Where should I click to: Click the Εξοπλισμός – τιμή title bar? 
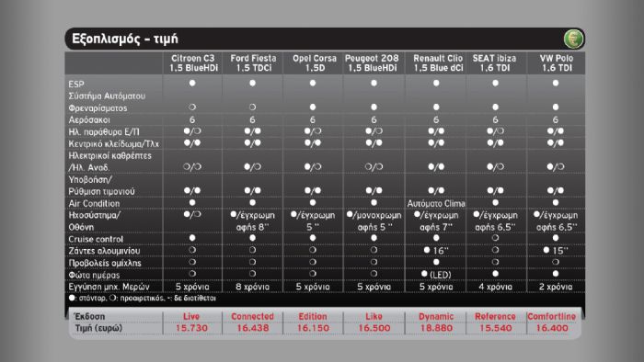click(x=325, y=39)
